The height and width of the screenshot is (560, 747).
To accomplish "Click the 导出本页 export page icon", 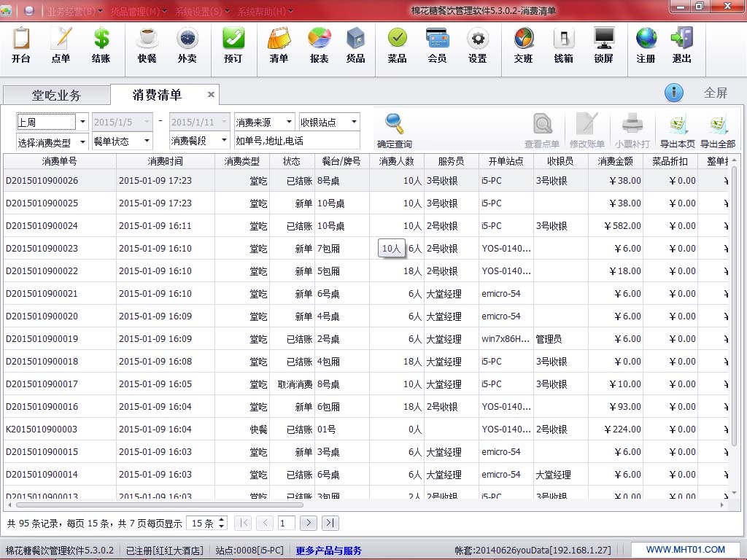I will (x=678, y=131).
